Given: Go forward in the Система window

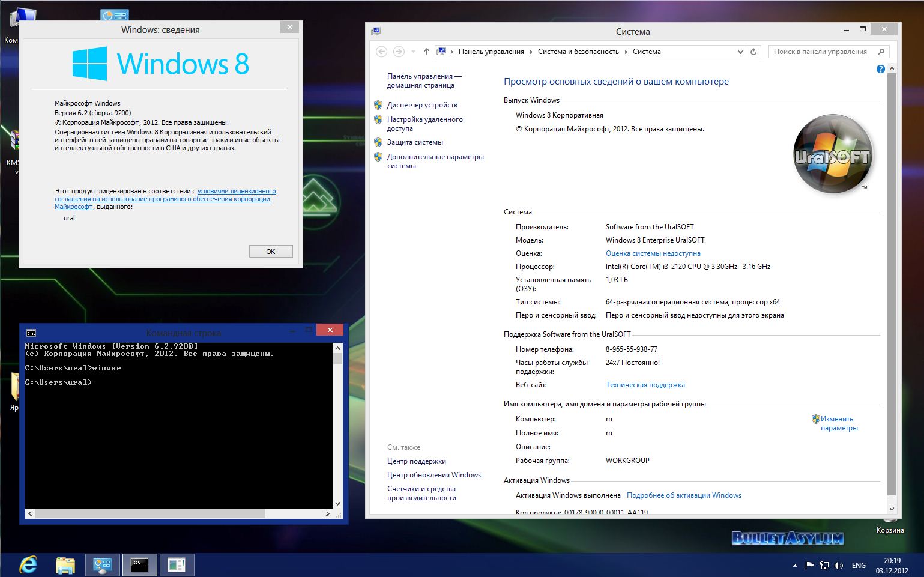Looking at the screenshot, I should pos(399,52).
